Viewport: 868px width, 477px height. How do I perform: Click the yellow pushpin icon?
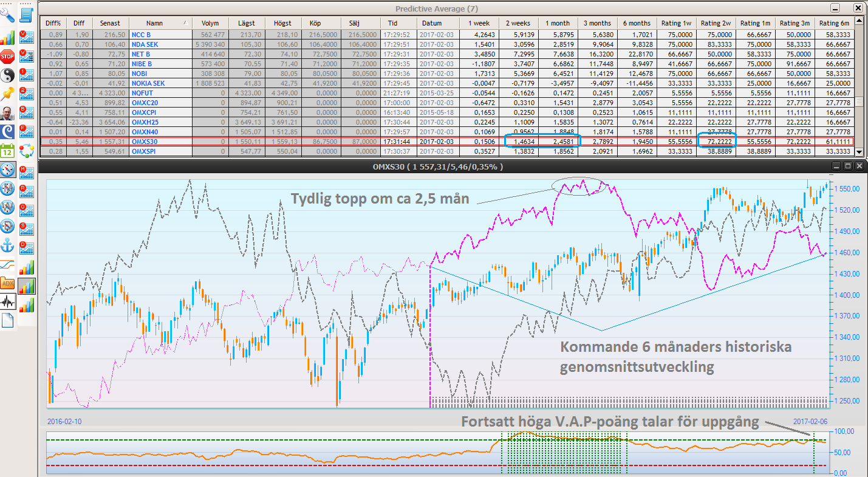(8, 94)
